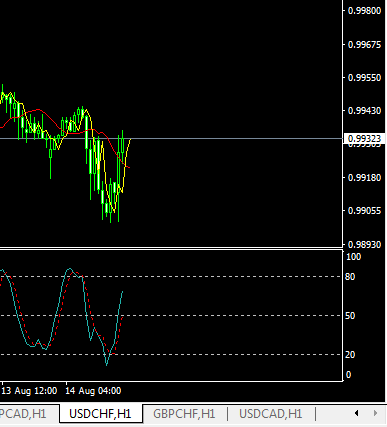Click the 0.99800 price scale label

tap(364, 11)
